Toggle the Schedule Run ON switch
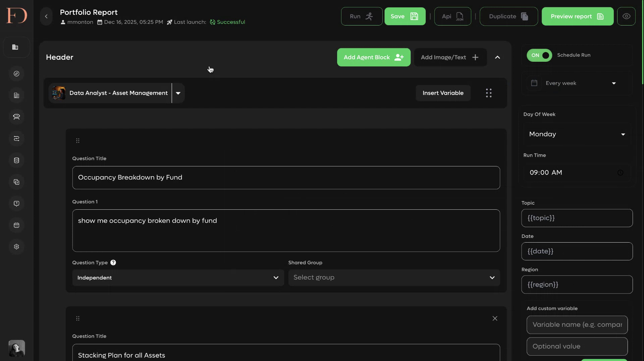Screen dimensions: 644x361 point(539,55)
